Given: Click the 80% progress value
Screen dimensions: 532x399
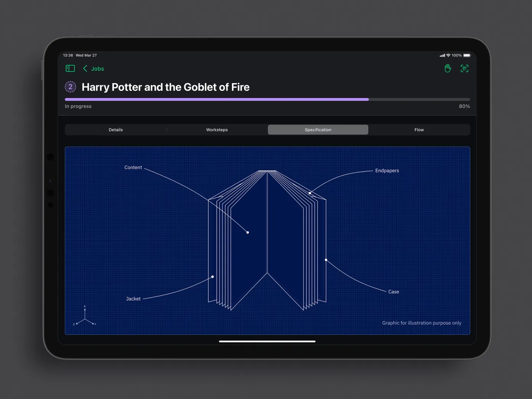Looking at the screenshot, I should tap(464, 106).
